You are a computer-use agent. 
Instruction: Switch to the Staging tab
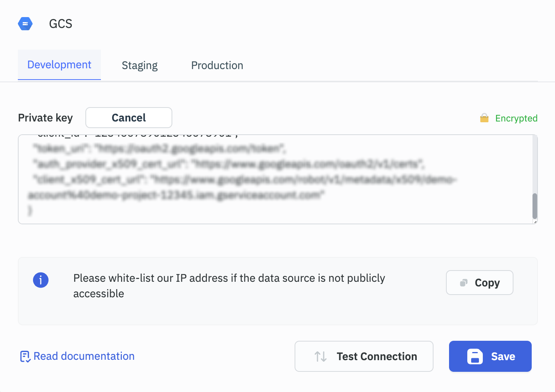[139, 65]
